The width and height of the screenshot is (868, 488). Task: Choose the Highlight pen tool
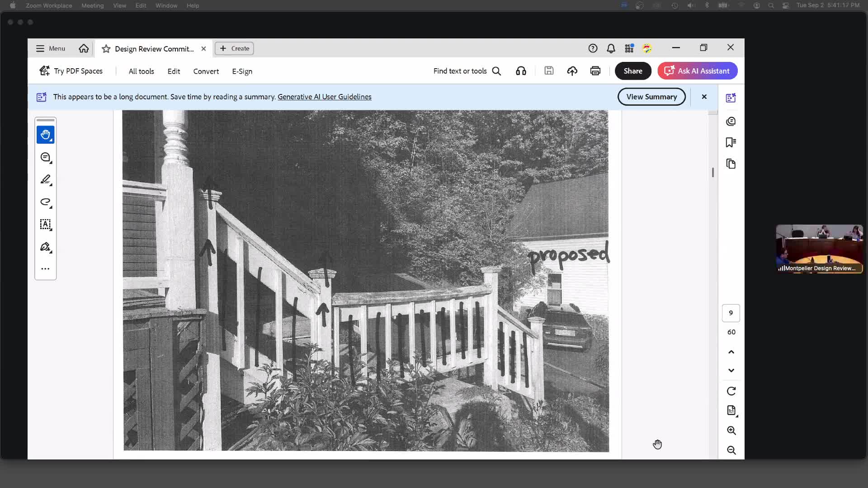45,180
